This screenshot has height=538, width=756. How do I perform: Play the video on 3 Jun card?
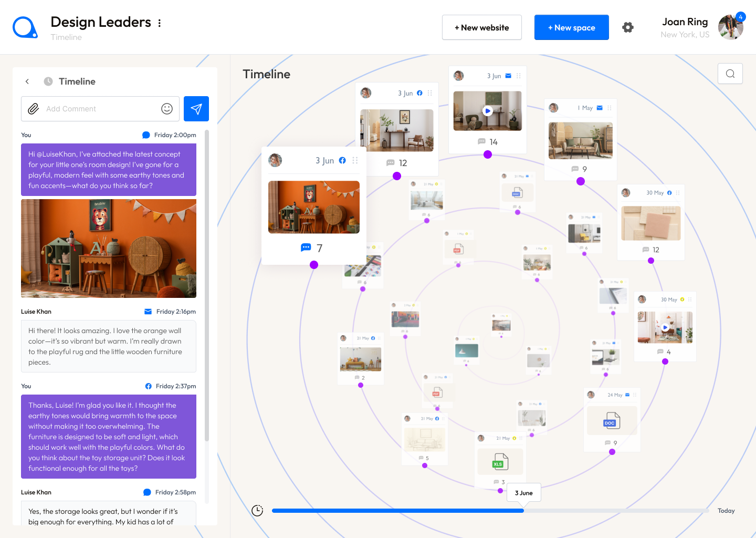pos(488,111)
